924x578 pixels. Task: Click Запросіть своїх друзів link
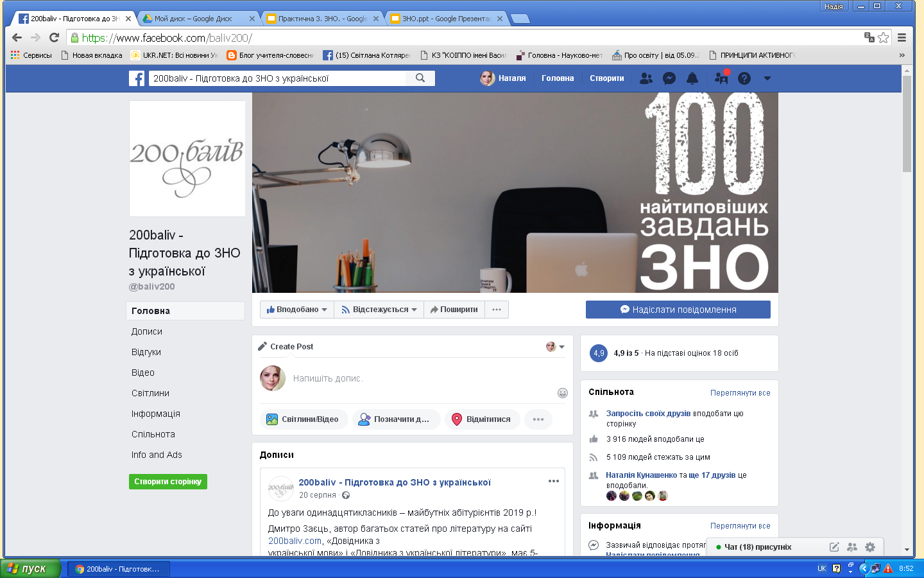pyautogui.click(x=648, y=414)
